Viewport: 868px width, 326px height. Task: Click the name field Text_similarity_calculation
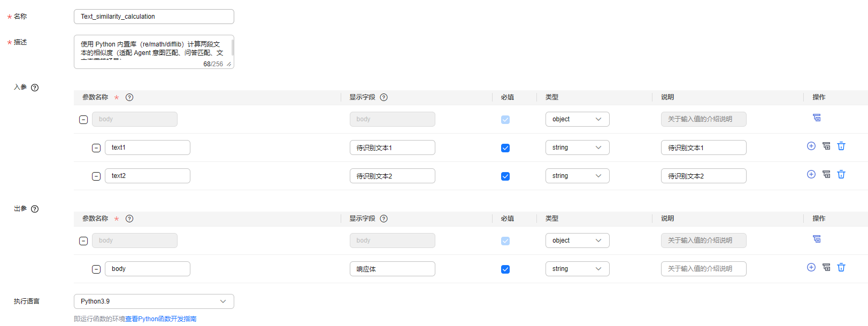click(153, 17)
